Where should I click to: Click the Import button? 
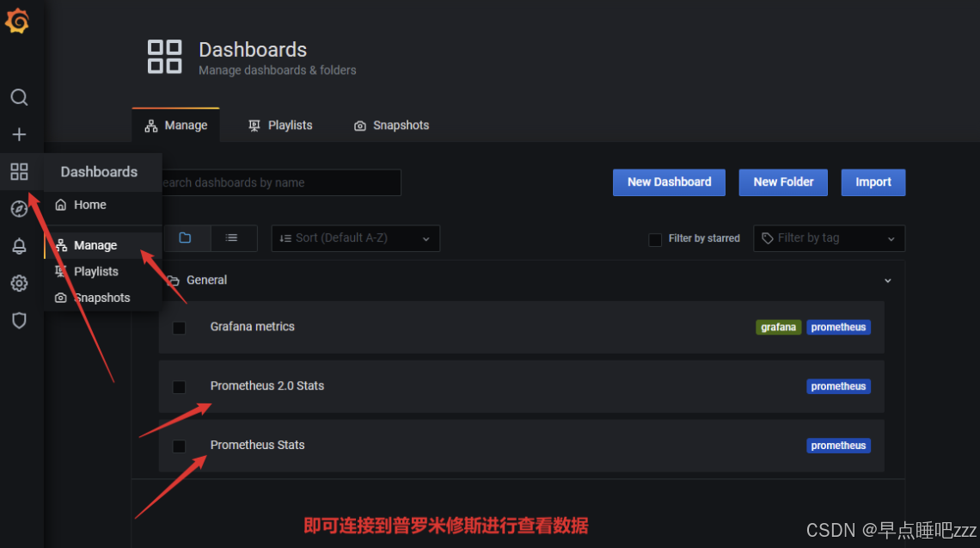click(x=873, y=182)
